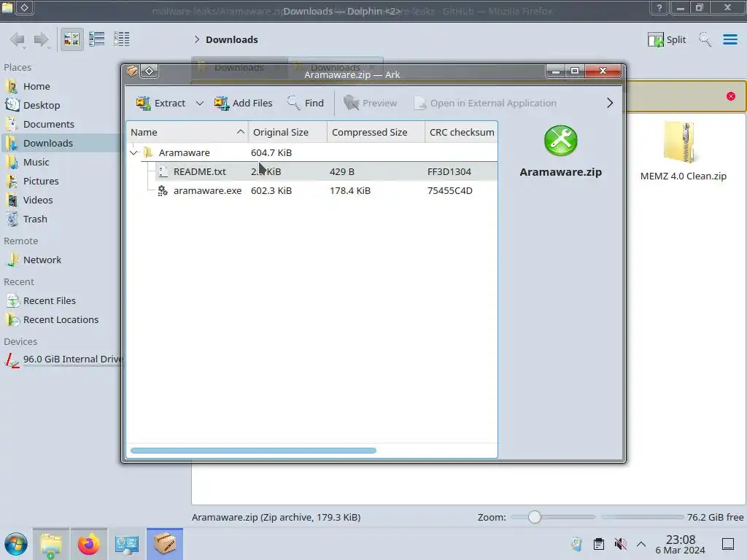Image resolution: width=747 pixels, height=560 pixels.
Task: Adjust the Dolphin Zoom slider handle
Action: click(535, 517)
